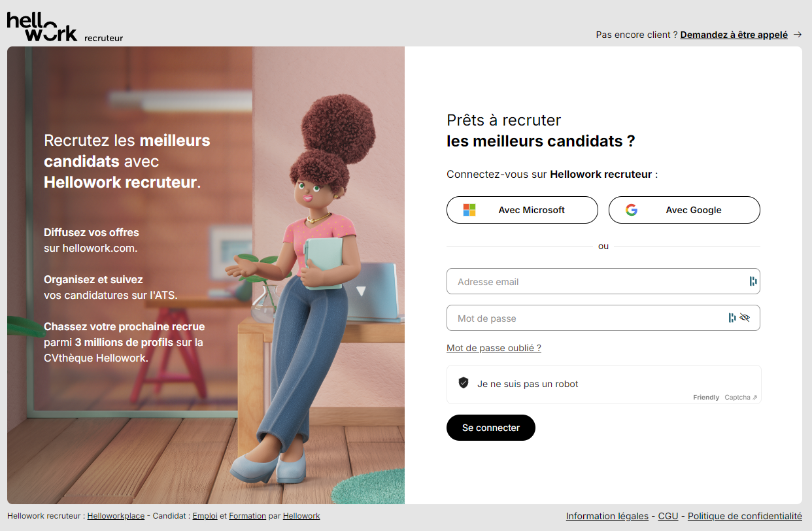Sign in with the Avec Google button
The height and width of the screenshot is (531, 812).
click(x=685, y=210)
